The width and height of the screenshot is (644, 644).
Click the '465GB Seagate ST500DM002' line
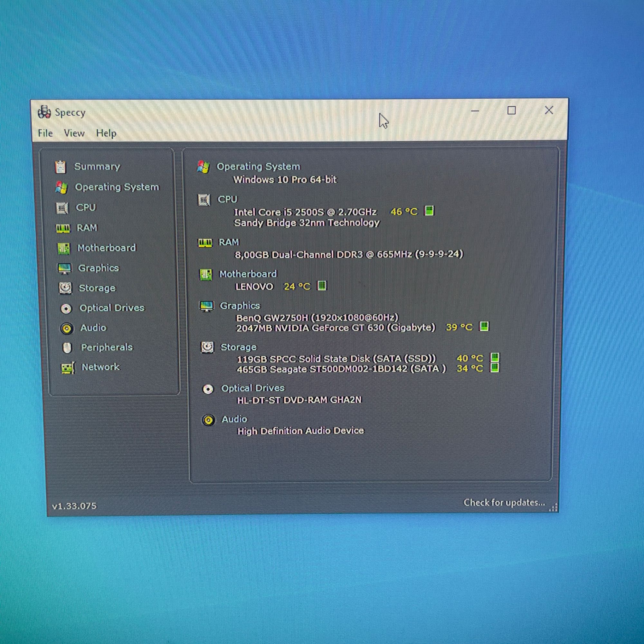[x=341, y=369]
